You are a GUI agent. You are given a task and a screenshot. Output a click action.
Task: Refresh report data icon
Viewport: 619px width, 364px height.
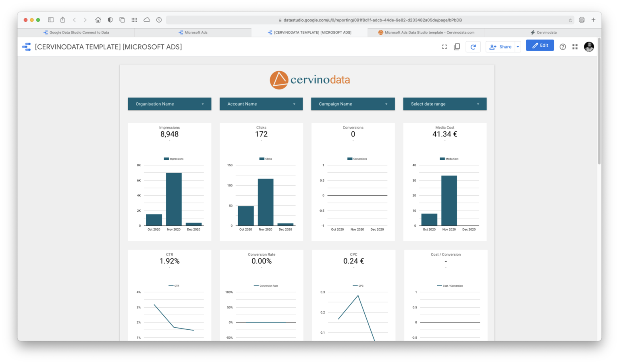pyautogui.click(x=473, y=47)
